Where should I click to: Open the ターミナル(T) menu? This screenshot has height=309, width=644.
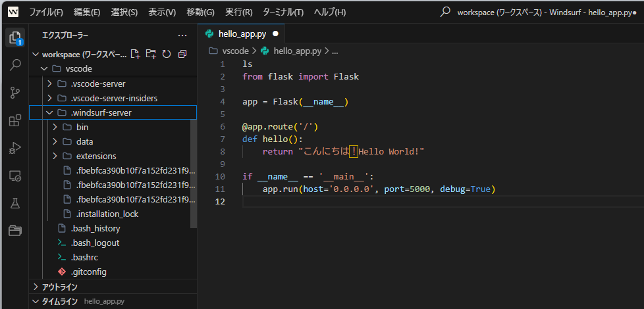pos(283,12)
